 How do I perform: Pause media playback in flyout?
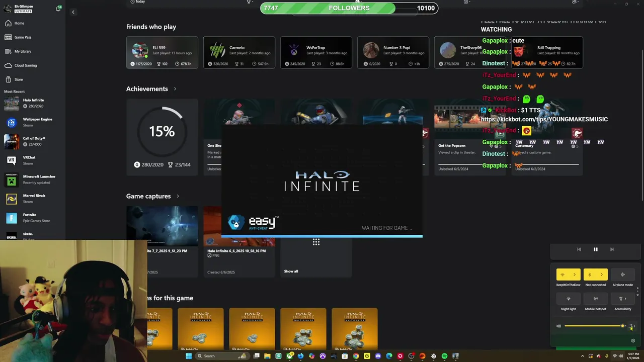pos(595,249)
